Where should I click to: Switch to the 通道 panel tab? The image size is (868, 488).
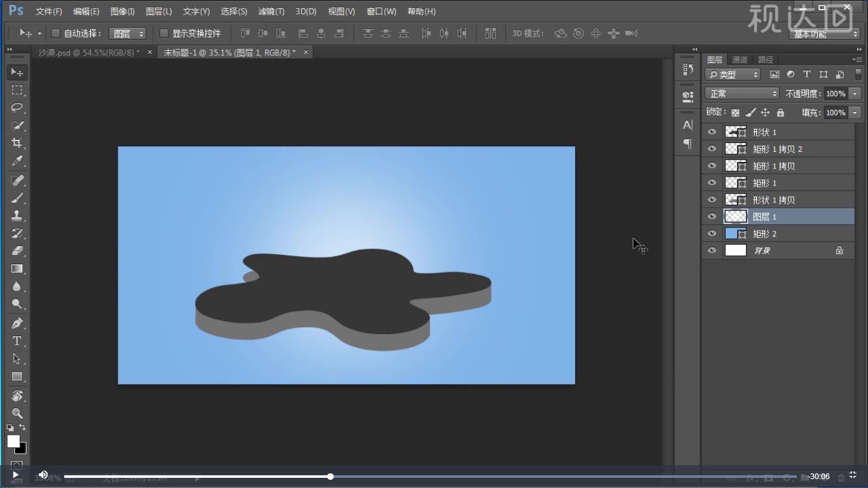point(740,59)
